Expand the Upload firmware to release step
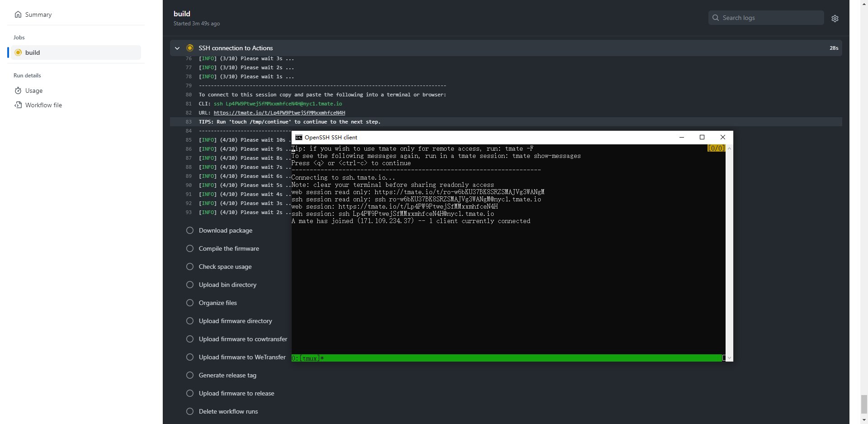Image resolution: width=868 pixels, height=424 pixels. point(236,393)
